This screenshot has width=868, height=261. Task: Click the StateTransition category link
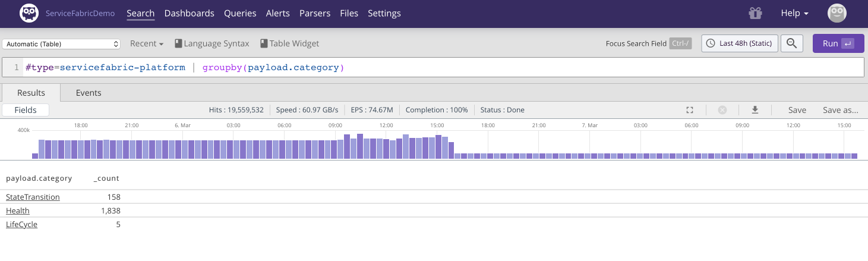[x=33, y=197]
